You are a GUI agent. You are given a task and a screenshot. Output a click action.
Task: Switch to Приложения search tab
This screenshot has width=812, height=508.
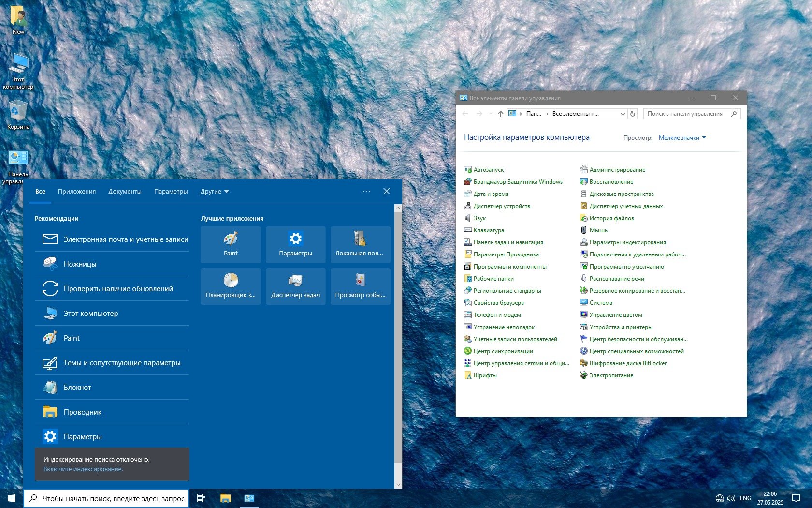[77, 192]
